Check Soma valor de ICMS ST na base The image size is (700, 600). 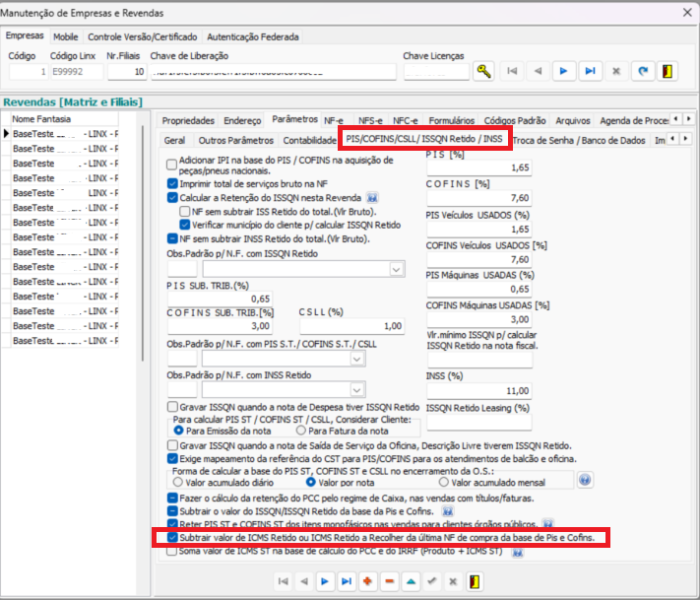(x=172, y=552)
